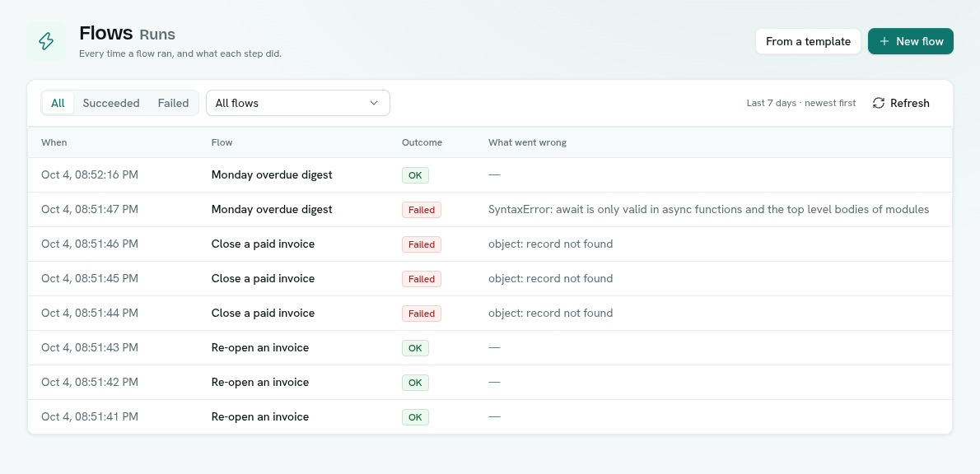Click the Outcome column header

click(x=422, y=142)
